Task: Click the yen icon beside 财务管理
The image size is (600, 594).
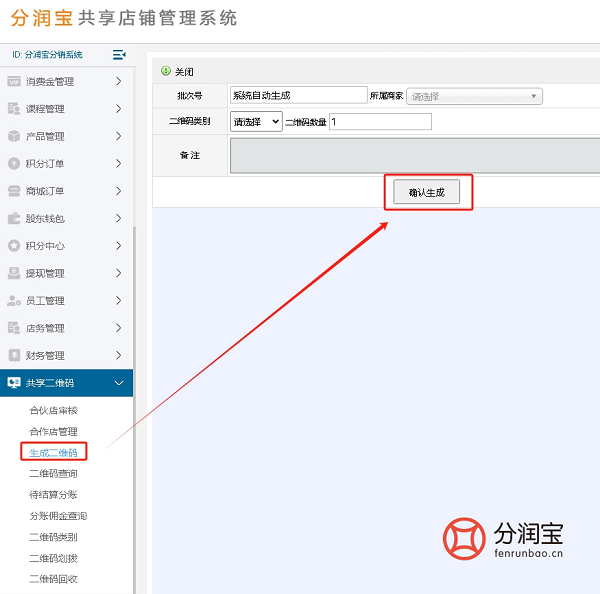Action: (x=14, y=356)
